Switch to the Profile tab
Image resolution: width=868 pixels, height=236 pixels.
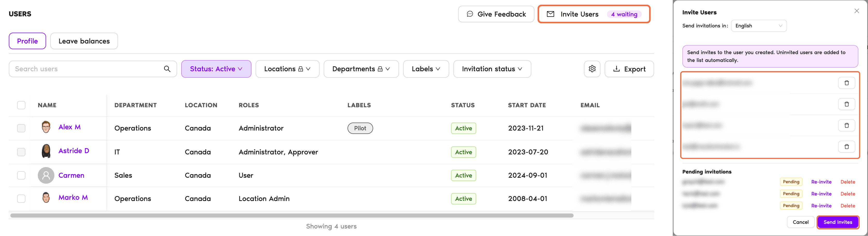click(x=27, y=41)
